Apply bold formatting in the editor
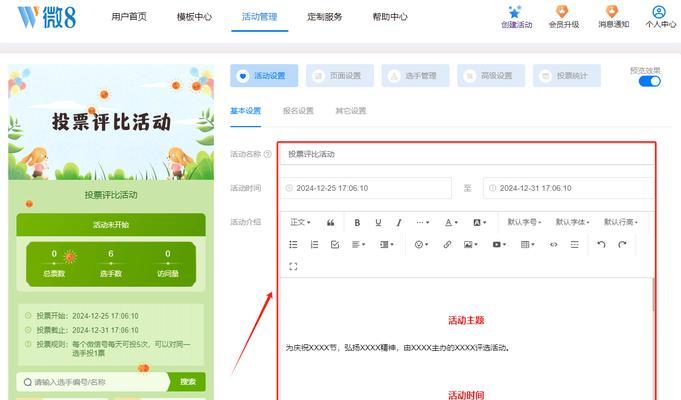This screenshot has height=400, width=681. [357, 222]
